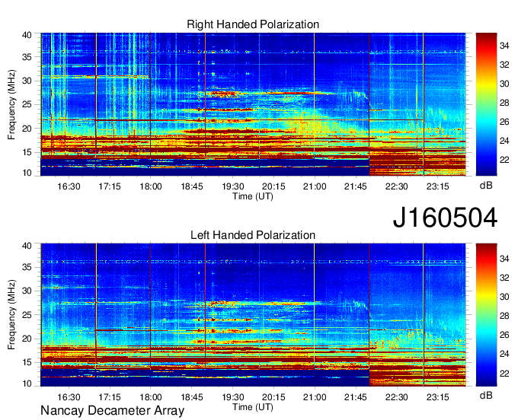Click the 21:00 time tick under top plot
The height and width of the screenshot is (420, 518).
pyautogui.click(x=315, y=186)
